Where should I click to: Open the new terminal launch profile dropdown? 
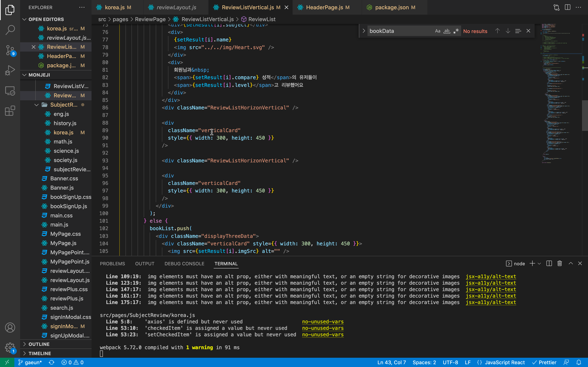(539, 264)
